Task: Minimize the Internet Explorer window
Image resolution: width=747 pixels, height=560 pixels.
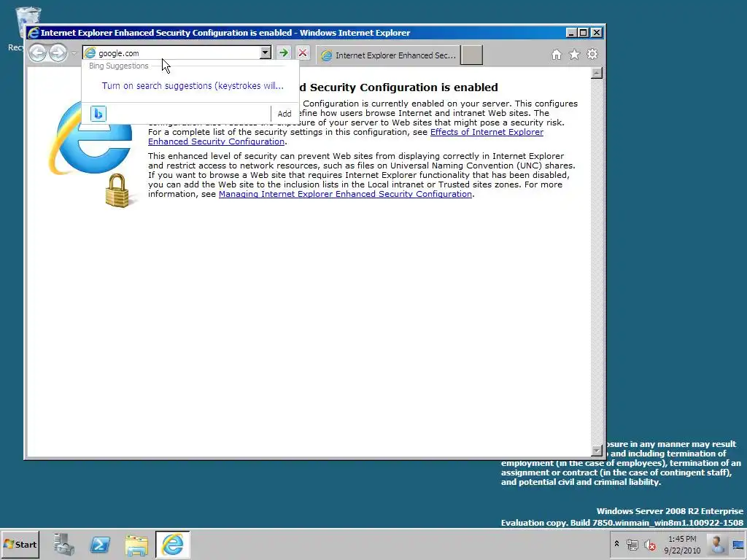Action: point(571,32)
